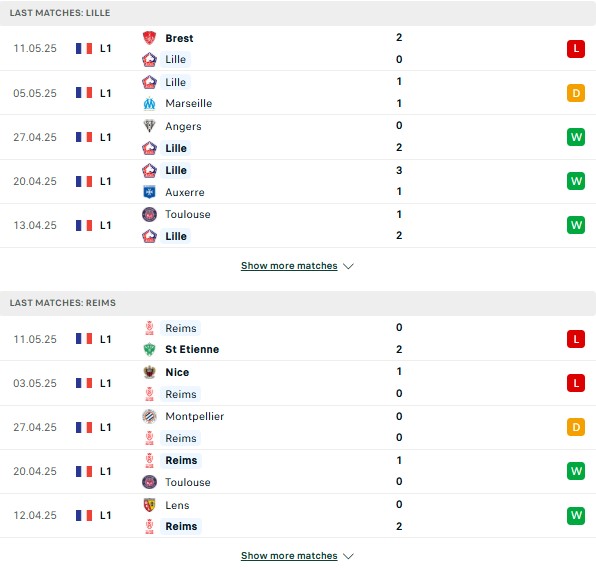
Task: Click the Brest club crest icon
Action: pyautogui.click(x=149, y=38)
